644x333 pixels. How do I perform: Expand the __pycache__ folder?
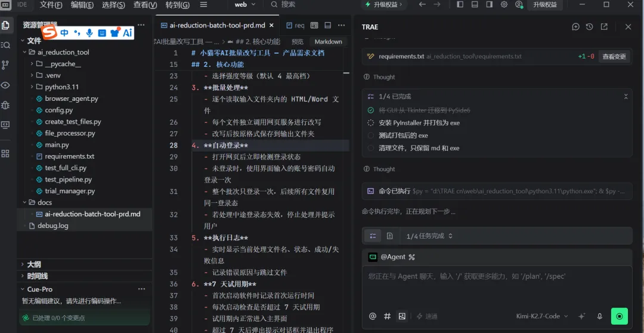pyautogui.click(x=32, y=64)
